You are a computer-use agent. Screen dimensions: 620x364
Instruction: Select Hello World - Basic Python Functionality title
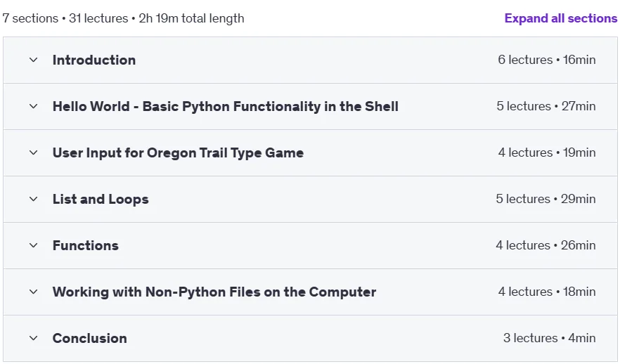(x=226, y=106)
